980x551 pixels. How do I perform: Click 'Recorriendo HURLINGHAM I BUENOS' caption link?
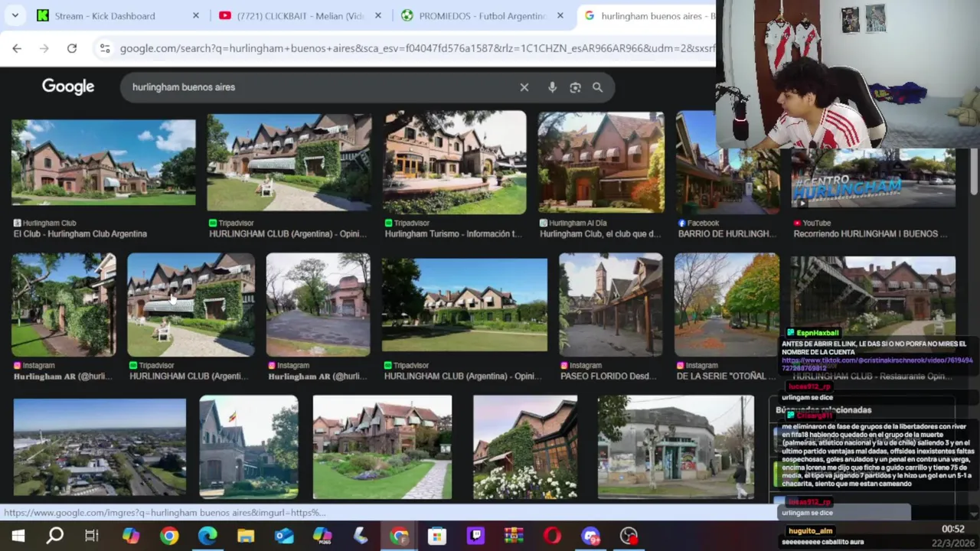(x=871, y=234)
